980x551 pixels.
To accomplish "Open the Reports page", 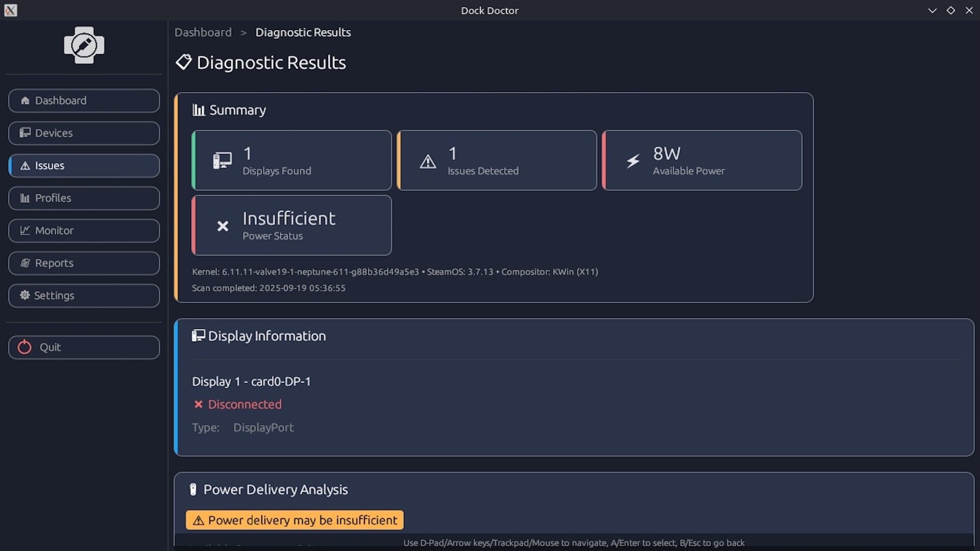I will point(84,263).
